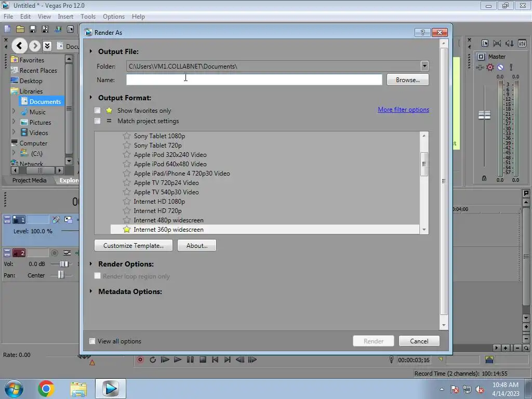Image resolution: width=532 pixels, height=399 pixels.
Task: Click the Play button in transport
Action: (x=178, y=360)
